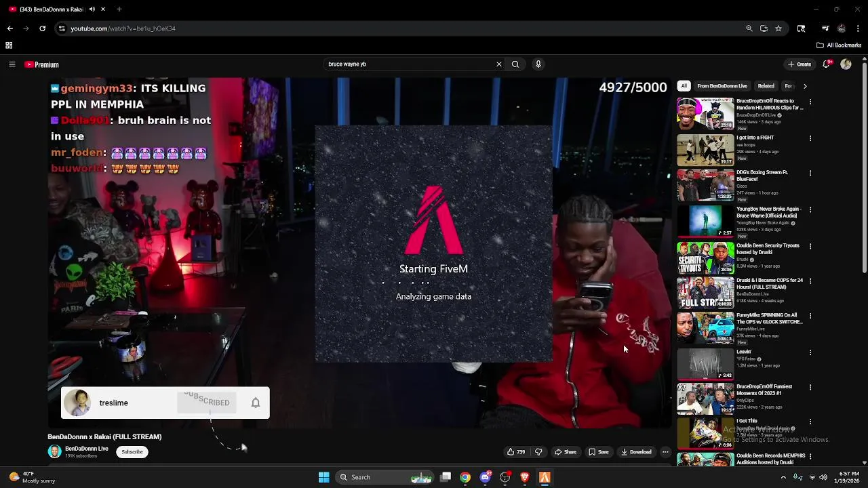868x488 pixels.
Task: Select the All filter chip
Action: 684,86
